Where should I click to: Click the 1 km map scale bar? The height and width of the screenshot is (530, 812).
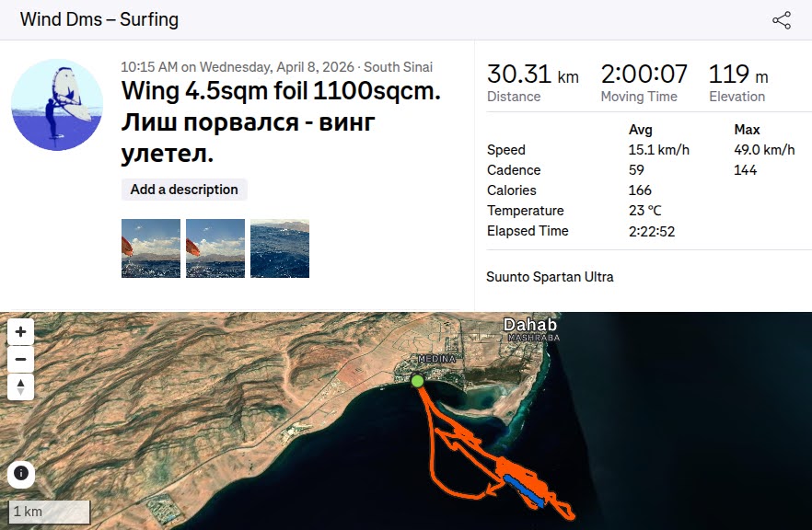pyautogui.click(x=50, y=512)
